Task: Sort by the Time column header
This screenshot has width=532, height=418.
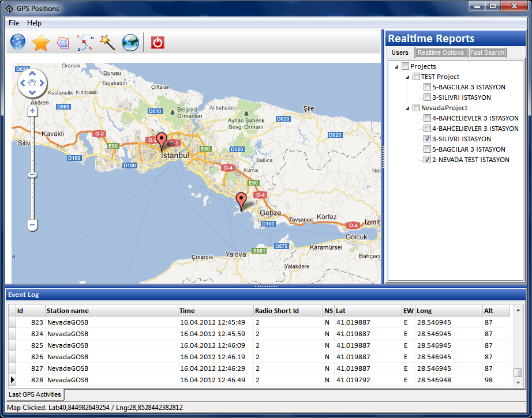Action: [216, 311]
